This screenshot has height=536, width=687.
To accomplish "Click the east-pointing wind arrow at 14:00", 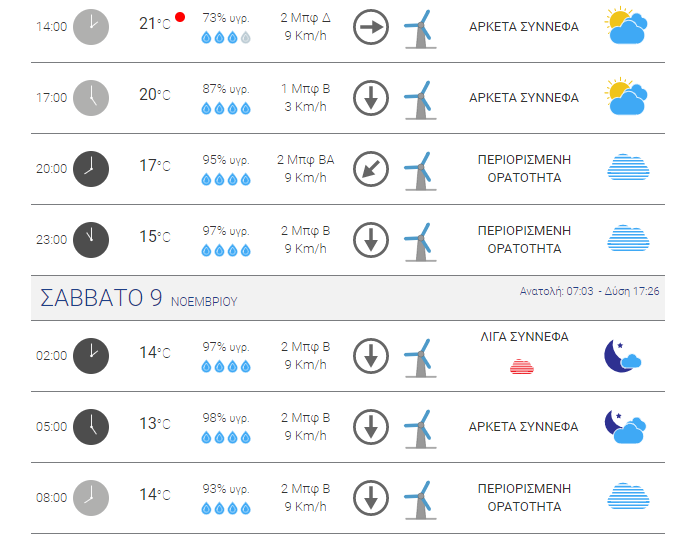I will coord(371,27).
